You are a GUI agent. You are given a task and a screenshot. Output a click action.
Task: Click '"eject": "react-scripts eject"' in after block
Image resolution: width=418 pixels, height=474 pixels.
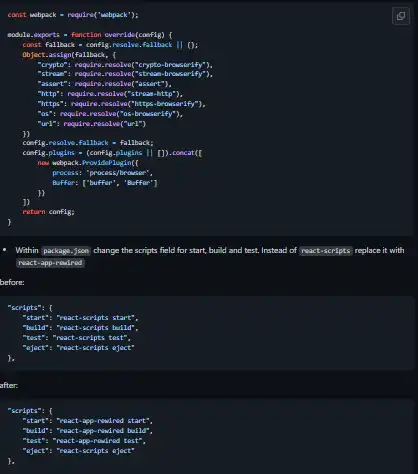coord(78,451)
